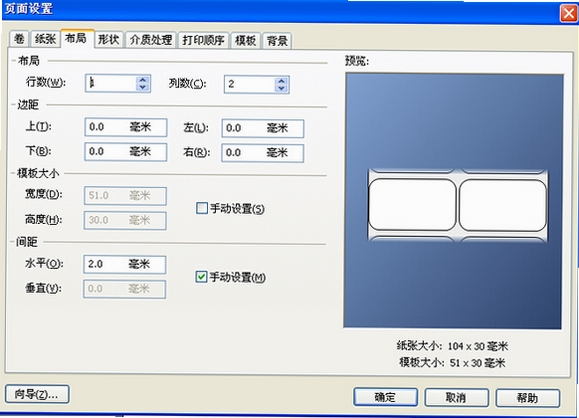
Task: Launch the 向导(Z)... wizard
Action: tap(37, 394)
